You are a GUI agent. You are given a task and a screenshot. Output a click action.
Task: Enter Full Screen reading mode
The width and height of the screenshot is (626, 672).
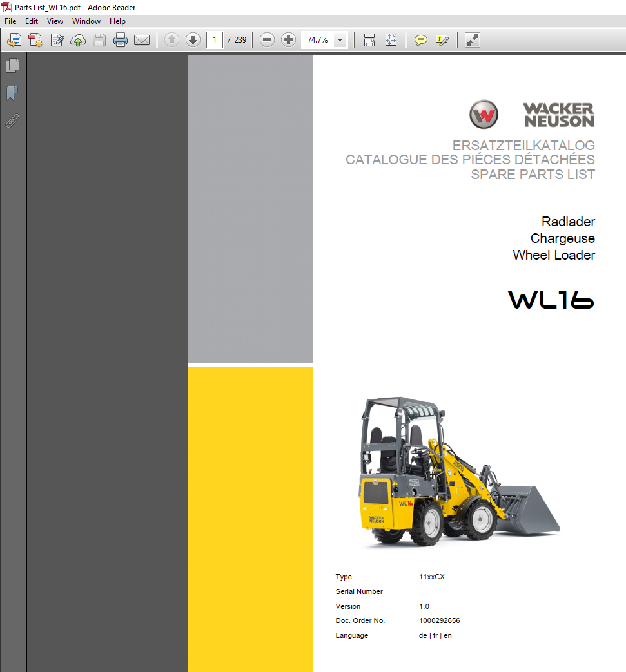click(472, 39)
